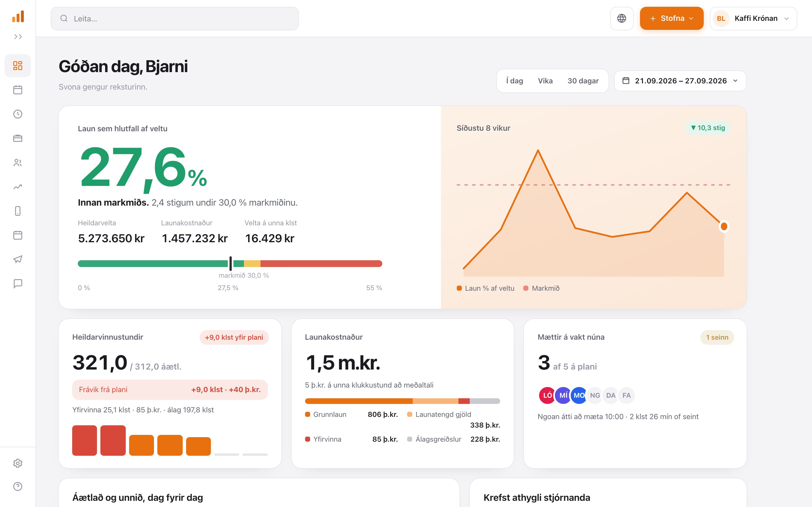Open the mobile phone icon in sidebar
The image size is (812, 507).
(x=18, y=211)
